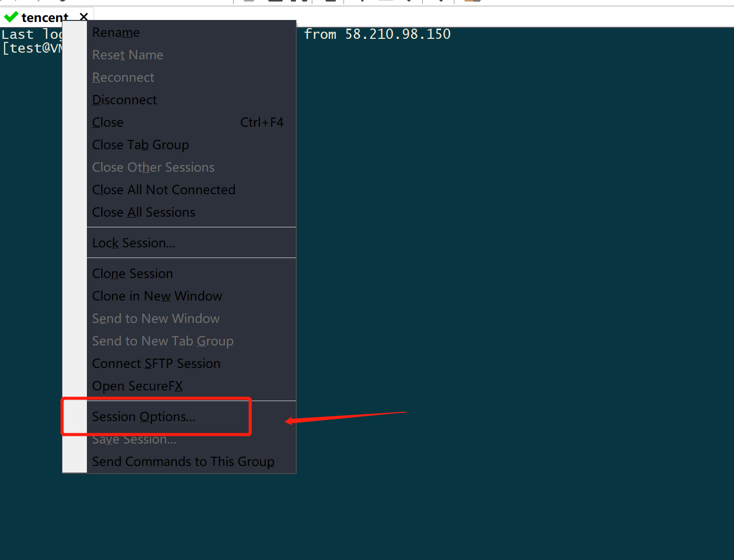Click Close All Not Connected
Screen dimensions: 734x560
coord(164,190)
